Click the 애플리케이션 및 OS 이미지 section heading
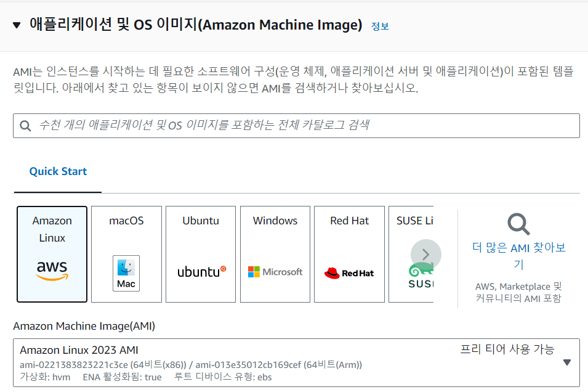The width and height of the screenshot is (588, 392). pyautogui.click(x=196, y=25)
